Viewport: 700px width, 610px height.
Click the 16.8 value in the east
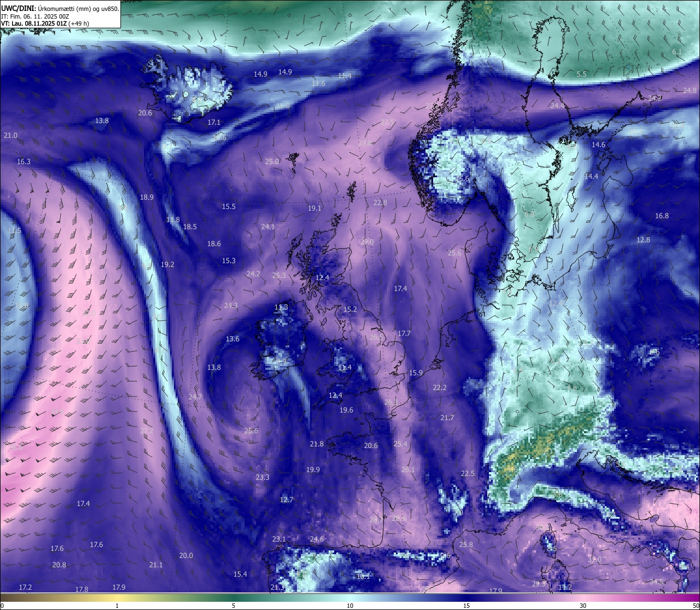[662, 216]
